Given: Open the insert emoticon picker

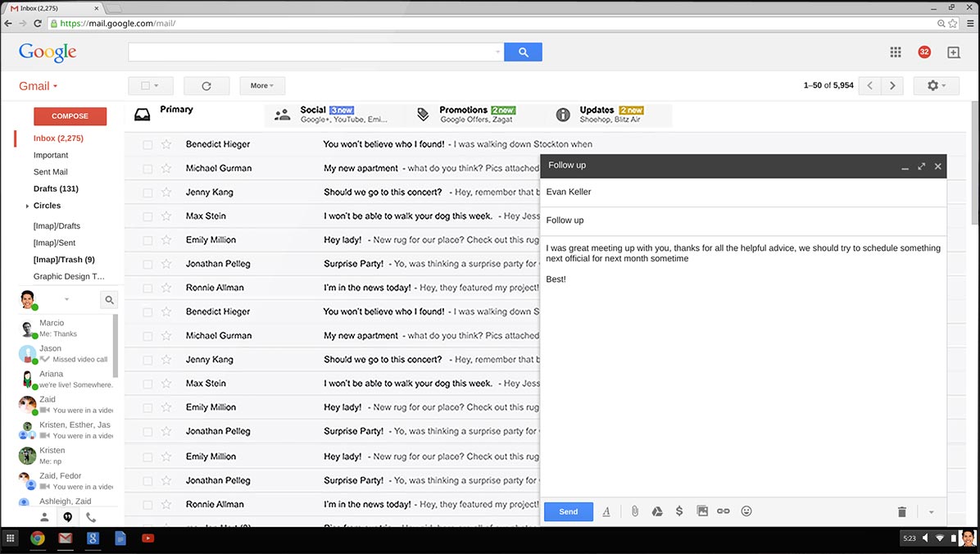Looking at the screenshot, I should (x=746, y=511).
